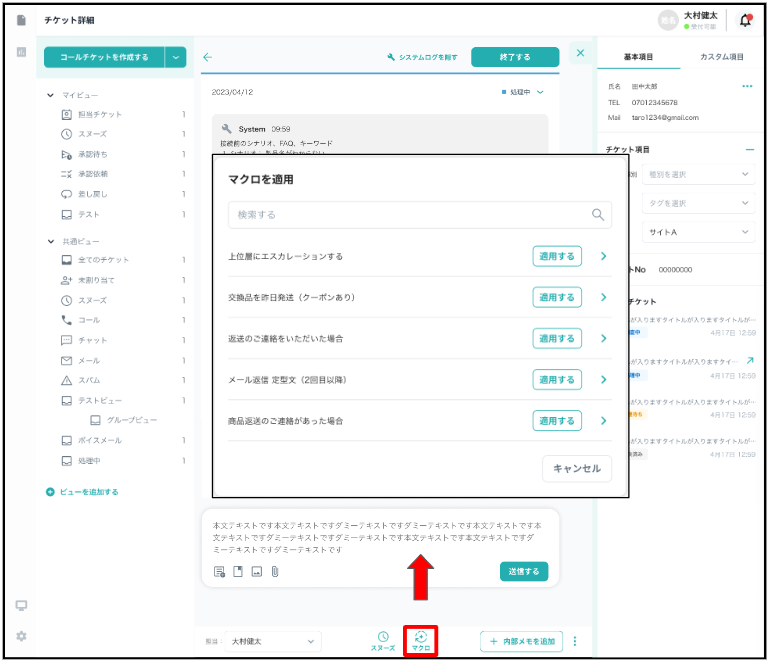Click the キャンセル button in the macro dialog
Screen dimensions: 768x661
point(577,468)
